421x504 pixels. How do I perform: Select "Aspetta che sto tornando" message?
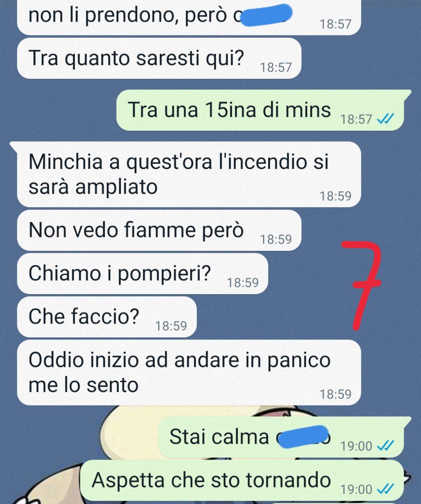(242, 480)
